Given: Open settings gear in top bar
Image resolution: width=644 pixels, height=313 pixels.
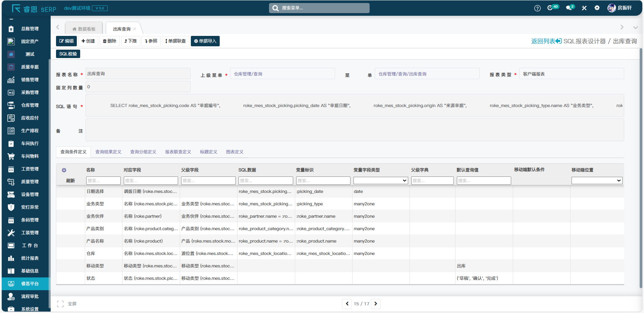Looking at the screenshot, I should pyautogui.click(x=597, y=8).
